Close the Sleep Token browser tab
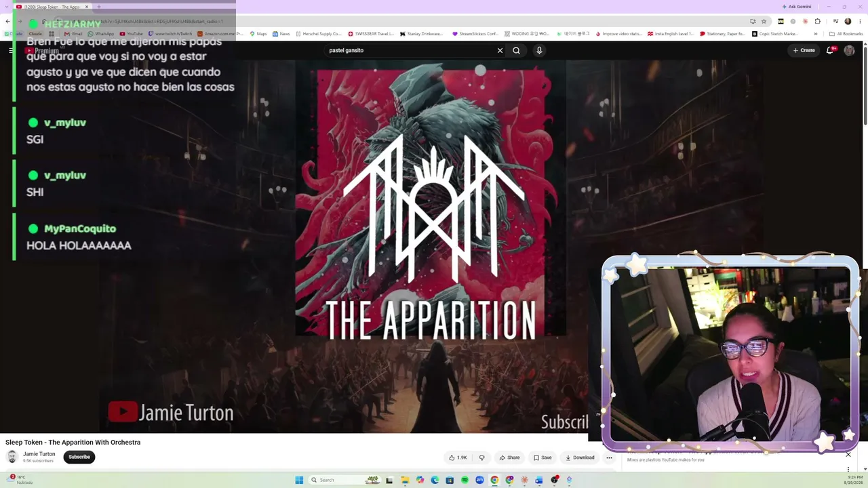868x488 pixels. [87, 7]
